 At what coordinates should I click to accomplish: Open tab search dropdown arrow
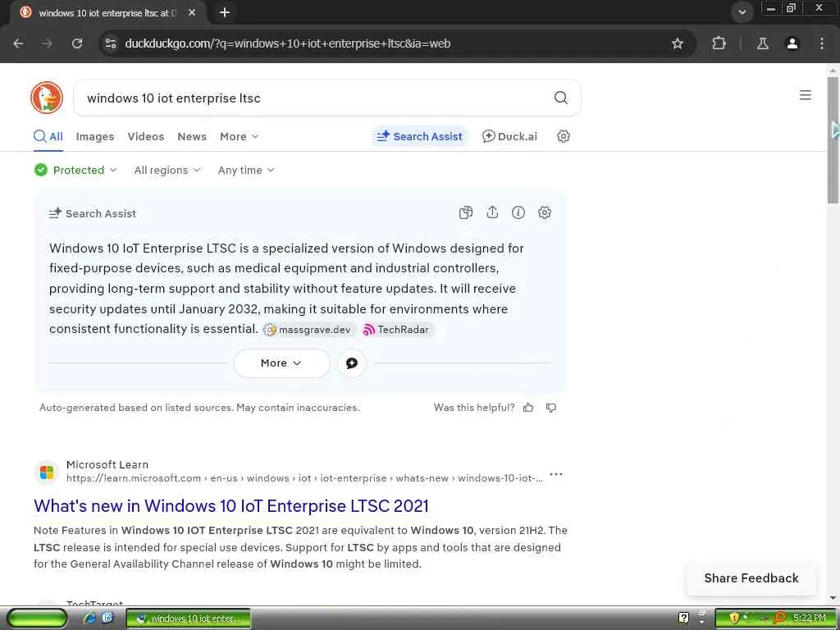click(x=742, y=12)
